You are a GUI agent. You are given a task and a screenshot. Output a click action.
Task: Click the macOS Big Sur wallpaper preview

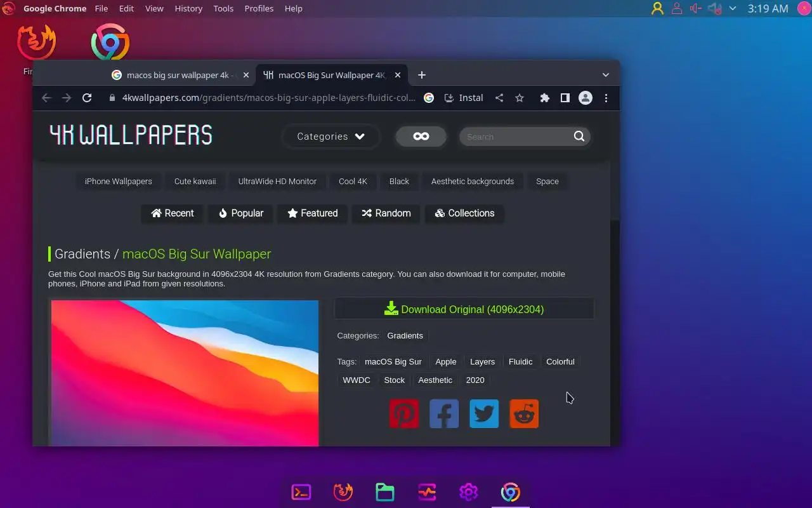pyautogui.click(x=185, y=373)
